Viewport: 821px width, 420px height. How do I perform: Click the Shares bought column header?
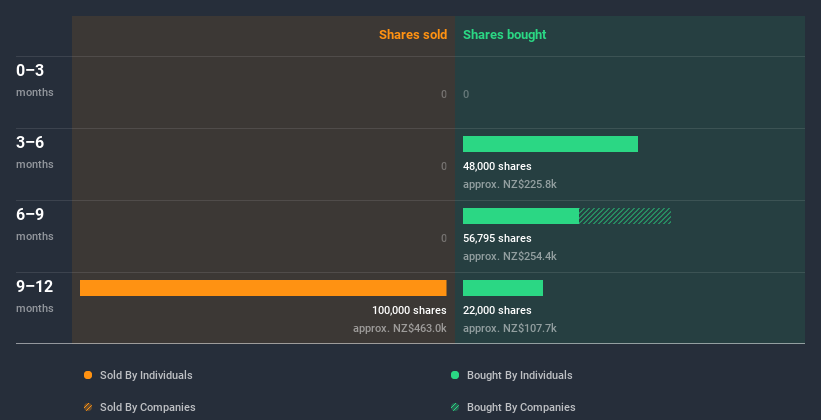point(504,35)
